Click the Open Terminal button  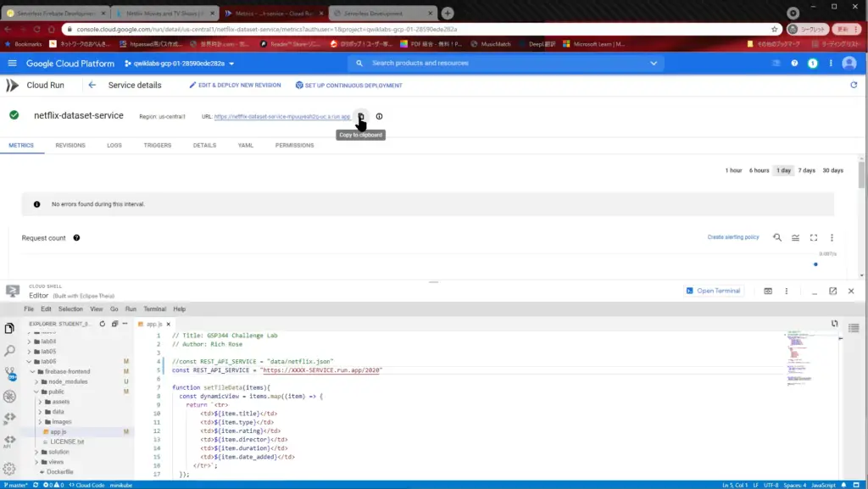[x=713, y=291]
